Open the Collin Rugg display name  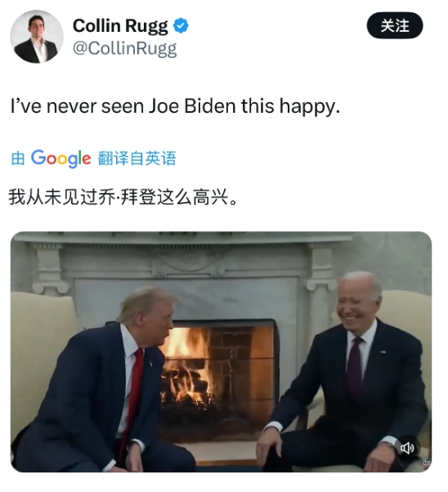pos(120,26)
